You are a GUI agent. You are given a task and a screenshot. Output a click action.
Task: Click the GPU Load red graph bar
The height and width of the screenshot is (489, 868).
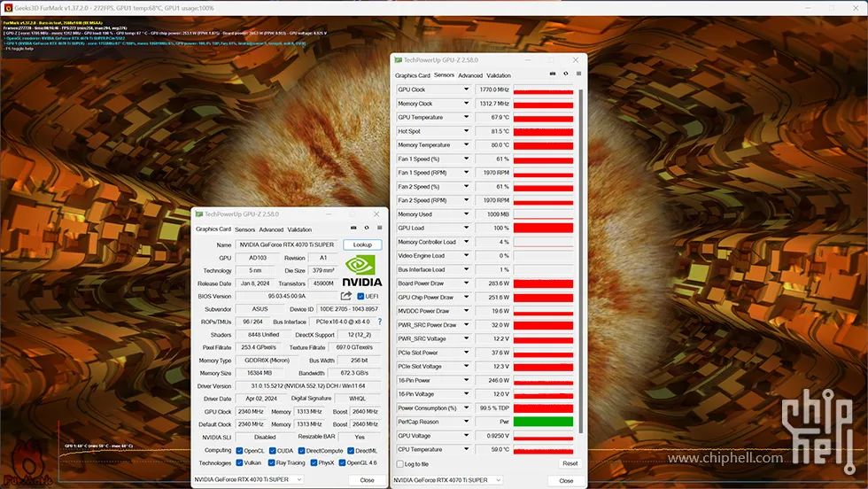(x=543, y=228)
